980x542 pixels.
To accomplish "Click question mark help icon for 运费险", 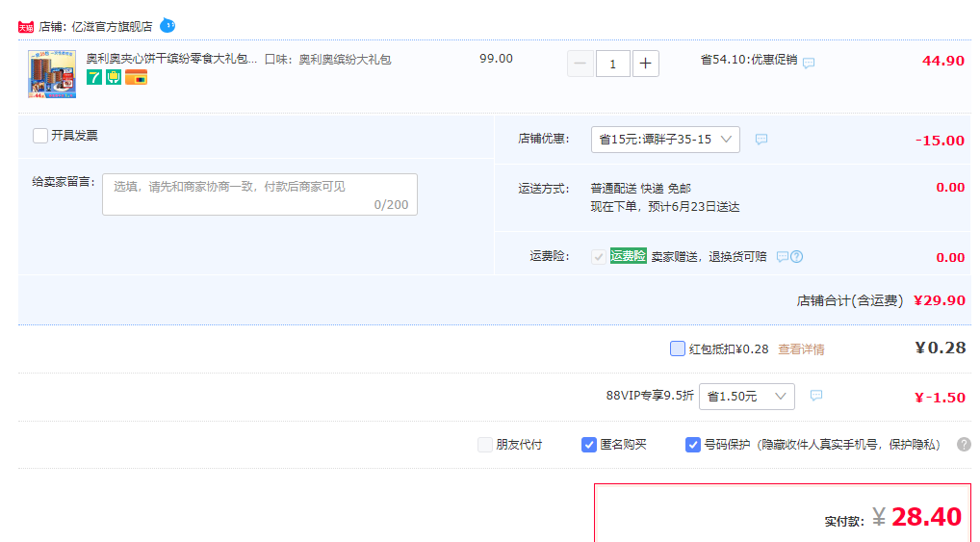I will [797, 257].
